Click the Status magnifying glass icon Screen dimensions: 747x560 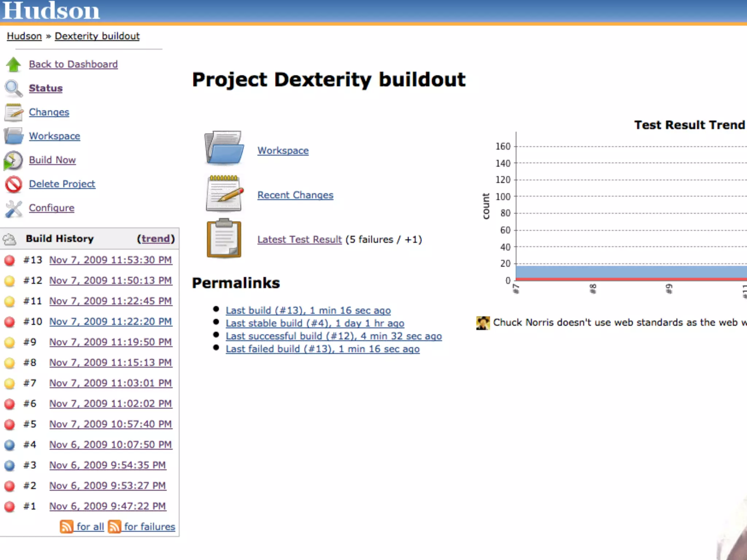[13, 88]
